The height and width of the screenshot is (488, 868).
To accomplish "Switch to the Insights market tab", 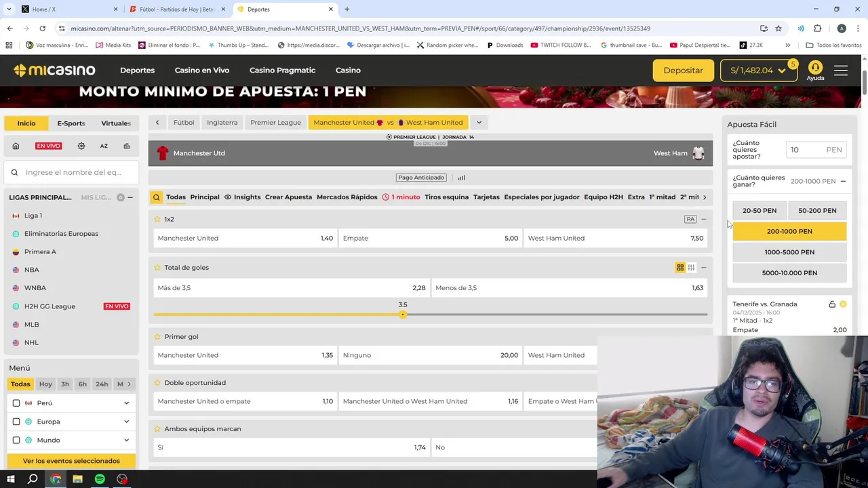I will 242,197.
